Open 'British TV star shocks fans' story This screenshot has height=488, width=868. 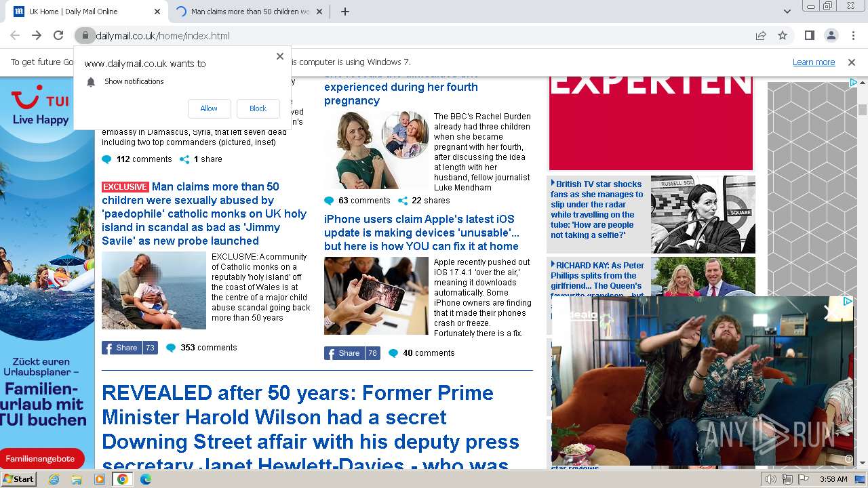pos(597,209)
